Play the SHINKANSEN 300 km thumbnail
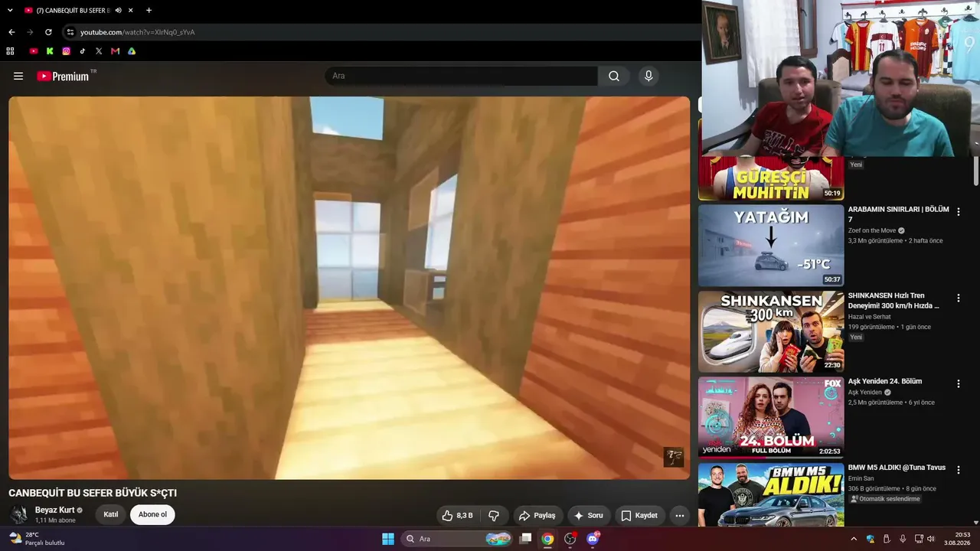 [x=771, y=331]
